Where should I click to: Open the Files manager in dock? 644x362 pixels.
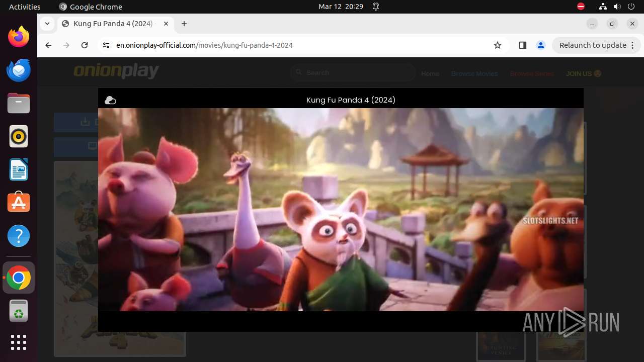(19, 103)
